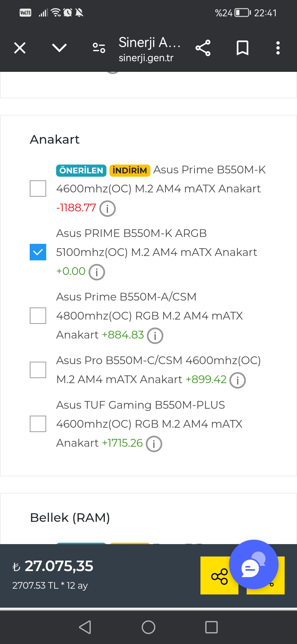View info for Asus TUF Gaming B550M-PLUS
The height and width of the screenshot is (644, 297).
(154, 444)
